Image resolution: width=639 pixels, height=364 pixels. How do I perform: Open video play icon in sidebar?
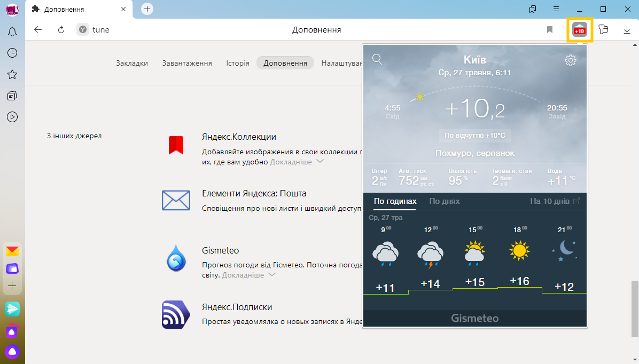(12, 117)
